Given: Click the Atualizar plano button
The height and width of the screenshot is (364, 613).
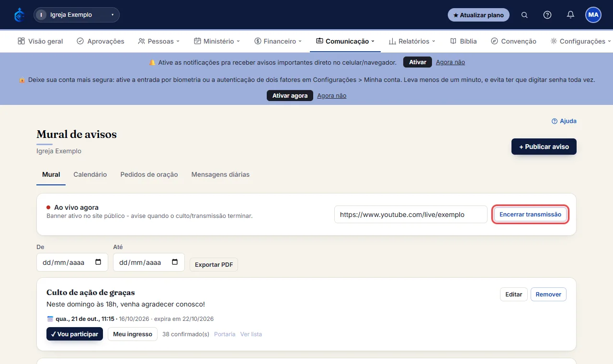Looking at the screenshot, I should pos(478,15).
